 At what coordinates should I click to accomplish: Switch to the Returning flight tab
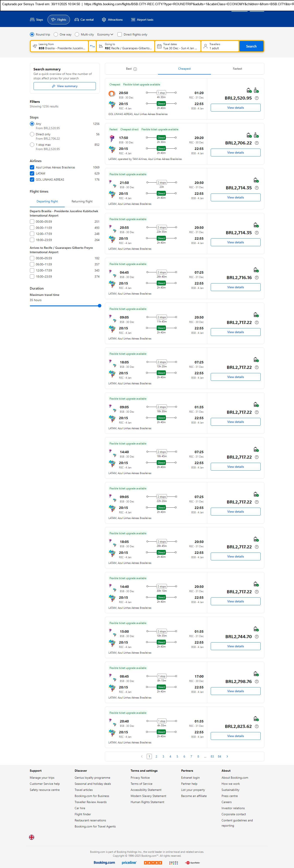click(x=82, y=202)
